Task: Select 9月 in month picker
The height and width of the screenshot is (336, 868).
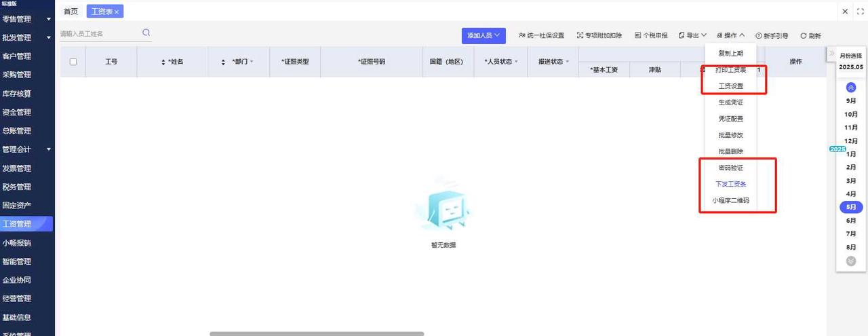Action: pyautogui.click(x=851, y=101)
